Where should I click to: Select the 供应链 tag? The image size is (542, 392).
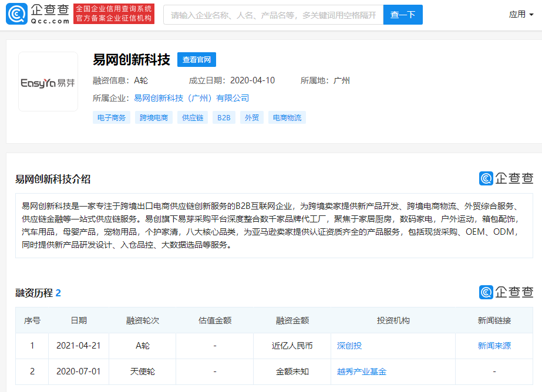tap(193, 118)
